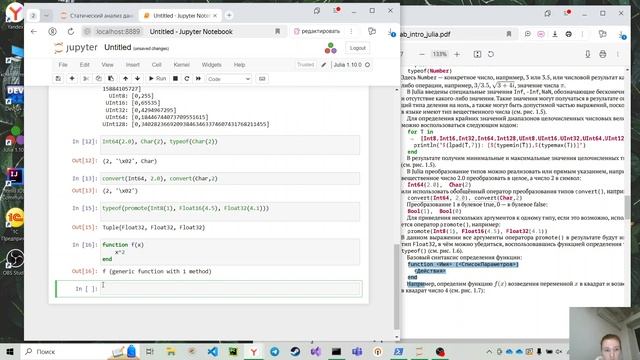Cut selected cells with scissors icon
This screenshot has width=640, height=360.
(86, 78)
